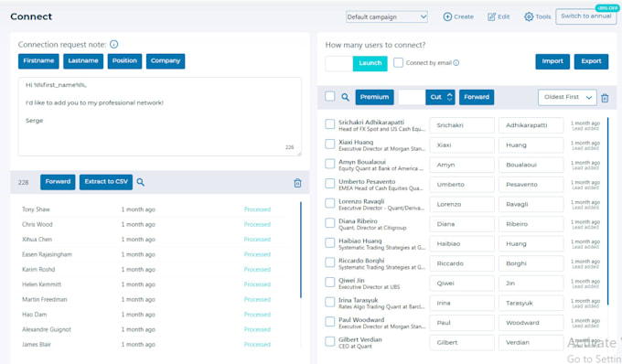
Task: Click the Switch to annual button
Action: (586, 16)
